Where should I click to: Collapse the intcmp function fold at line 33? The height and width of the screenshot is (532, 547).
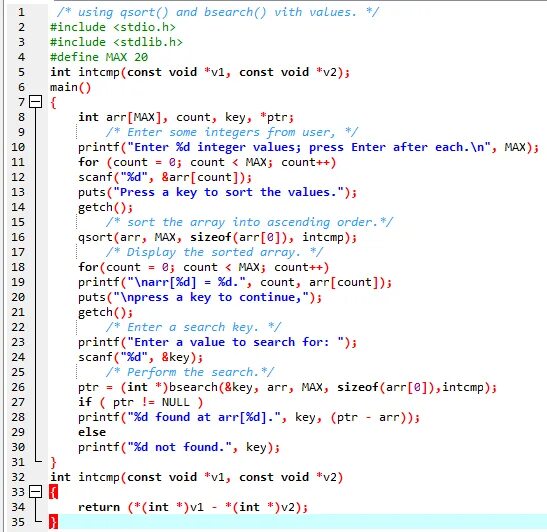[35, 492]
